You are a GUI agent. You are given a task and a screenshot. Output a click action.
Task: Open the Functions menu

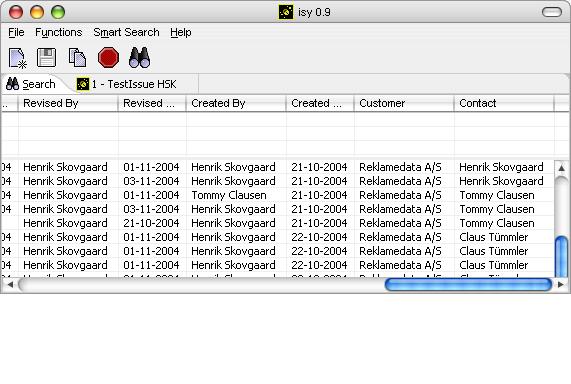click(x=59, y=32)
